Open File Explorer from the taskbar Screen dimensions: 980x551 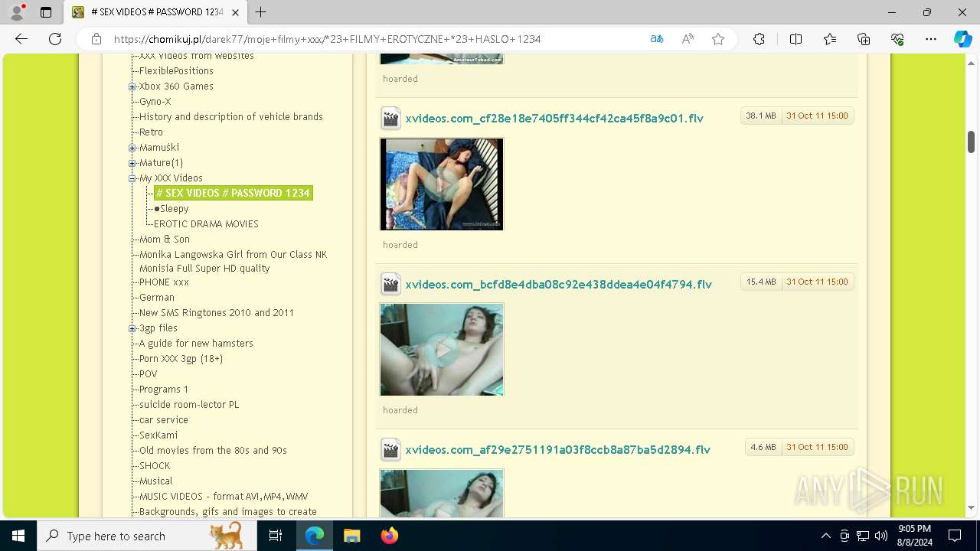pos(351,536)
